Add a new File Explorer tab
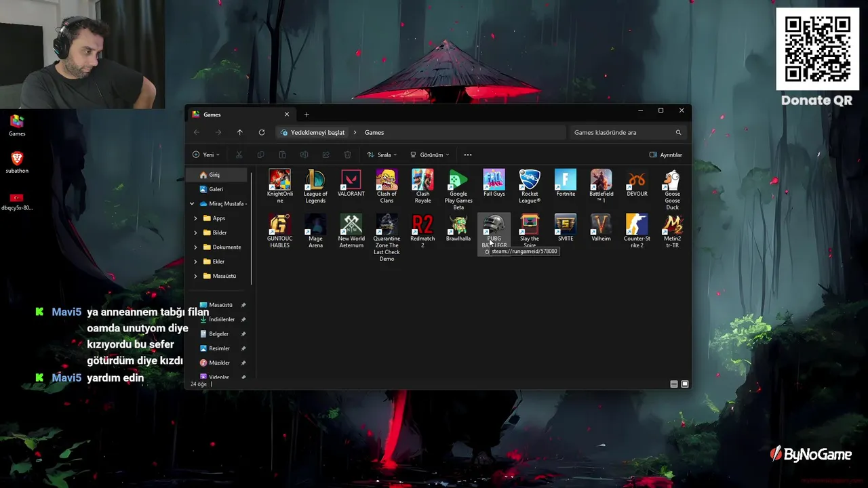868x488 pixels. (x=307, y=115)
